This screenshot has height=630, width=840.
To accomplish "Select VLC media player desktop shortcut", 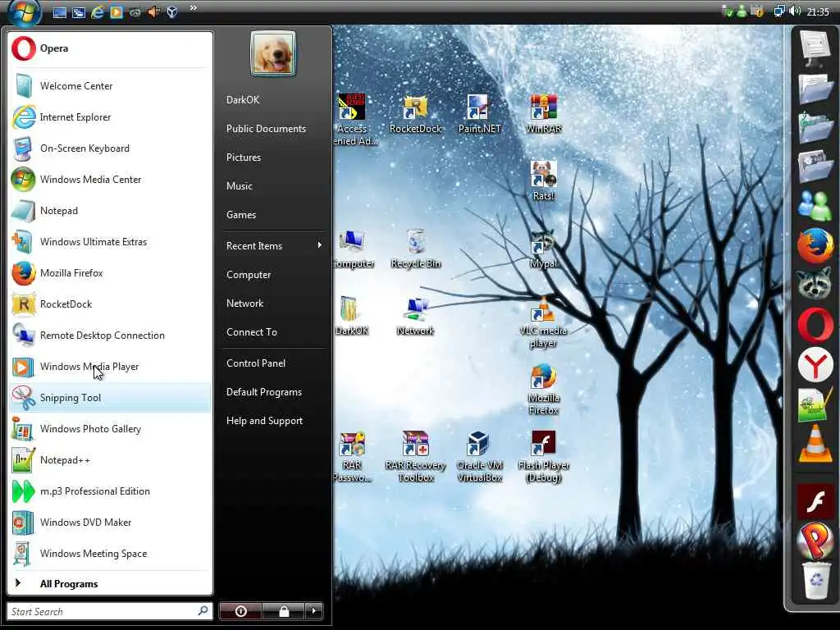I will (x=543, y=322).
